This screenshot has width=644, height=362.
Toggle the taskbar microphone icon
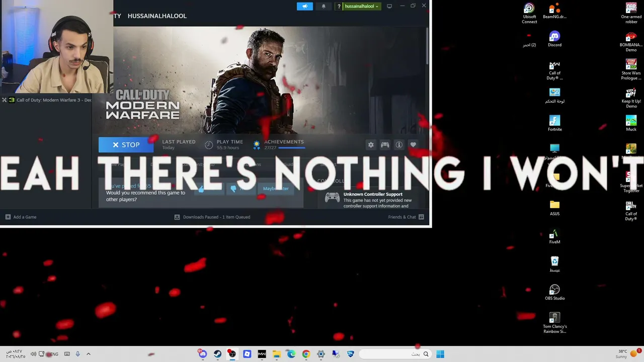(x=77, y=354)
